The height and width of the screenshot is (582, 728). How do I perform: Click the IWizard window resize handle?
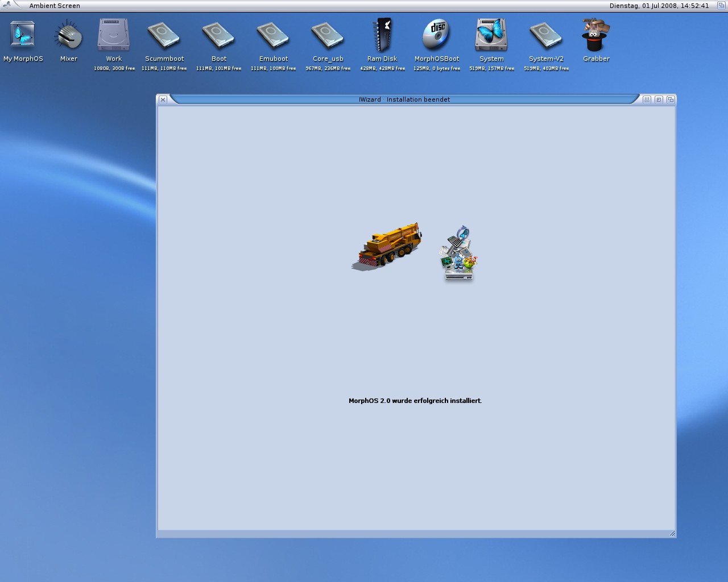[672, 533]
